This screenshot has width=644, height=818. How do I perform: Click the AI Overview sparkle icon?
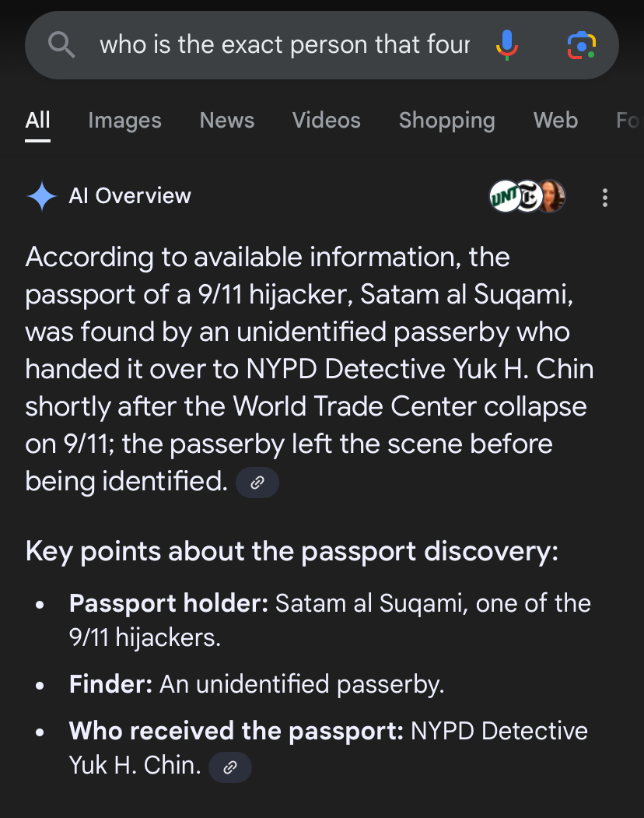tap(41, 196)
